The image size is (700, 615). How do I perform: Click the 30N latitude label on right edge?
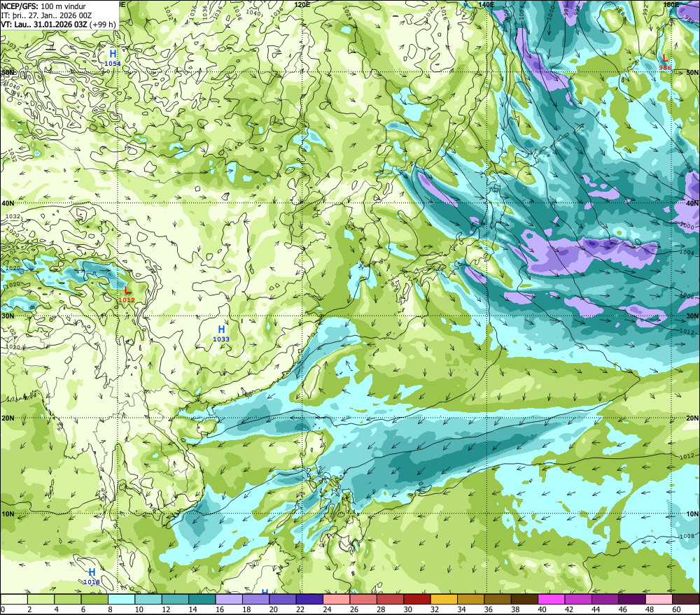pyautogui.click(x=692, y=316)
